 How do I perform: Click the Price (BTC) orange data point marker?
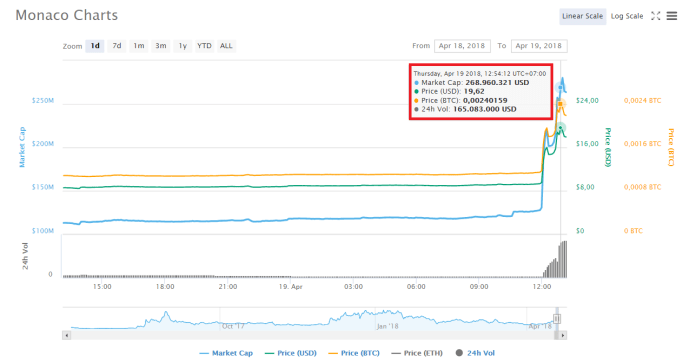560,104
